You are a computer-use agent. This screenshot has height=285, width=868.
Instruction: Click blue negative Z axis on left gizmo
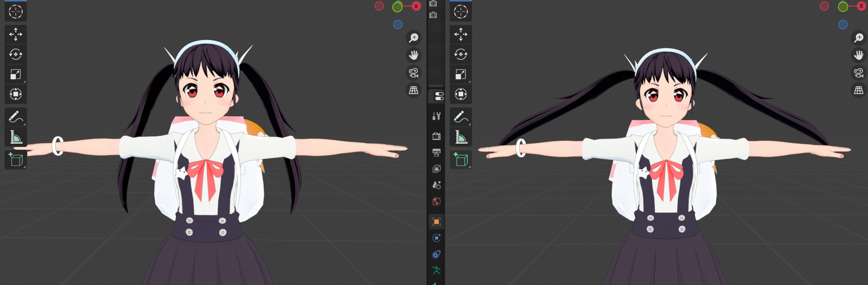coord(398,25)
